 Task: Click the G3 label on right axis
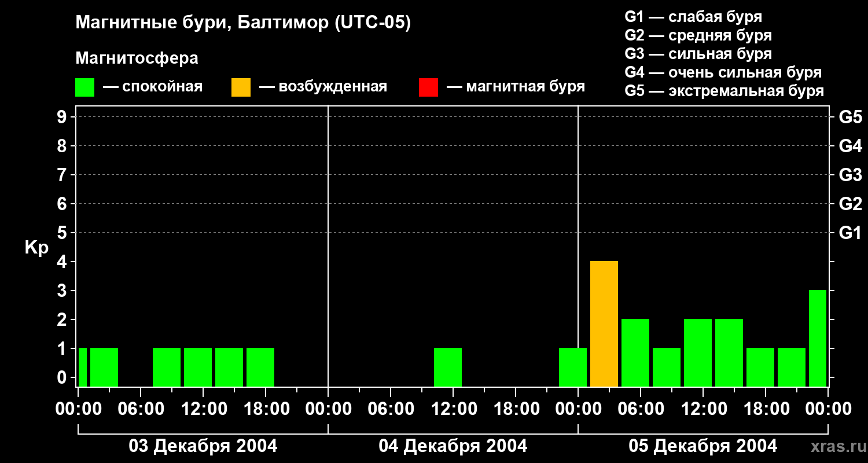(850, 175)
